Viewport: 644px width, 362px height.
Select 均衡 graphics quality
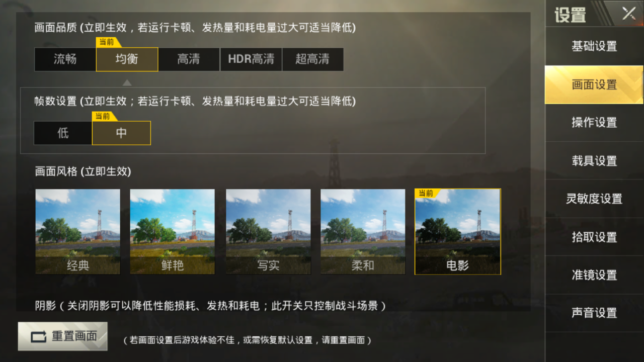(127, 59)
